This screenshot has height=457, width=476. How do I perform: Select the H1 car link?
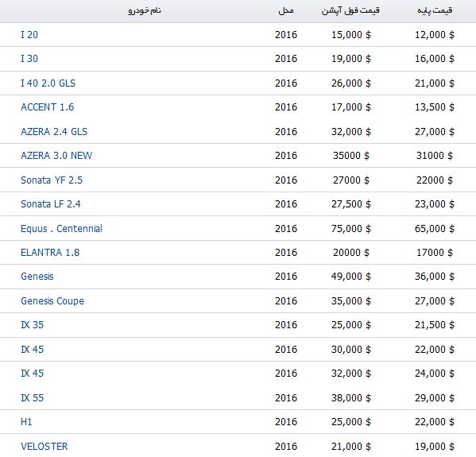(26, 421)
